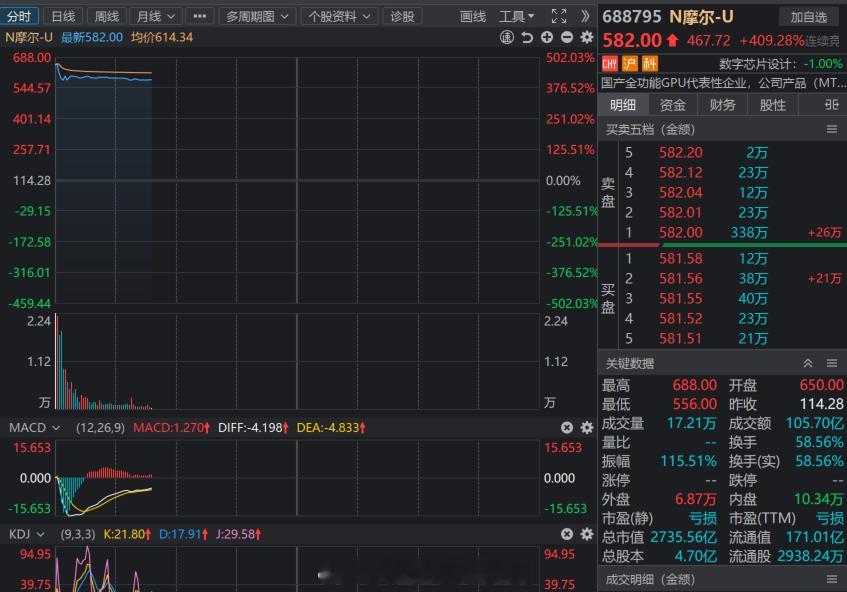The image size is (847, 592).
Task: Click the undo arrow icon on the chart toolbar
Action: (527, 37)
